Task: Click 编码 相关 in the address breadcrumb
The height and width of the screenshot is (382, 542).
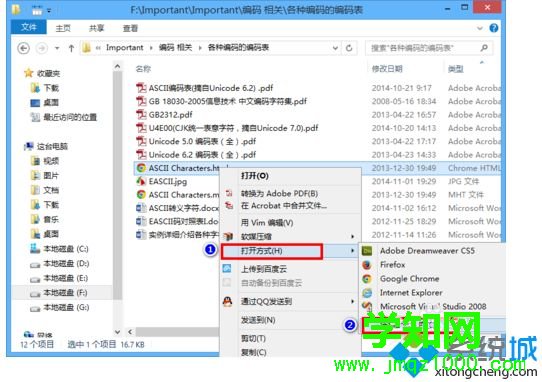Action: pos(175,48)
